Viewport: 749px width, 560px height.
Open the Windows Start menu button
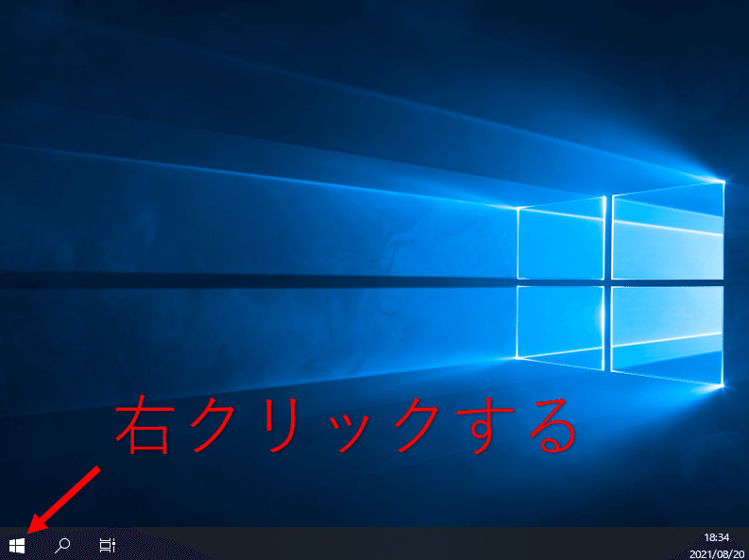pos(17,545)
